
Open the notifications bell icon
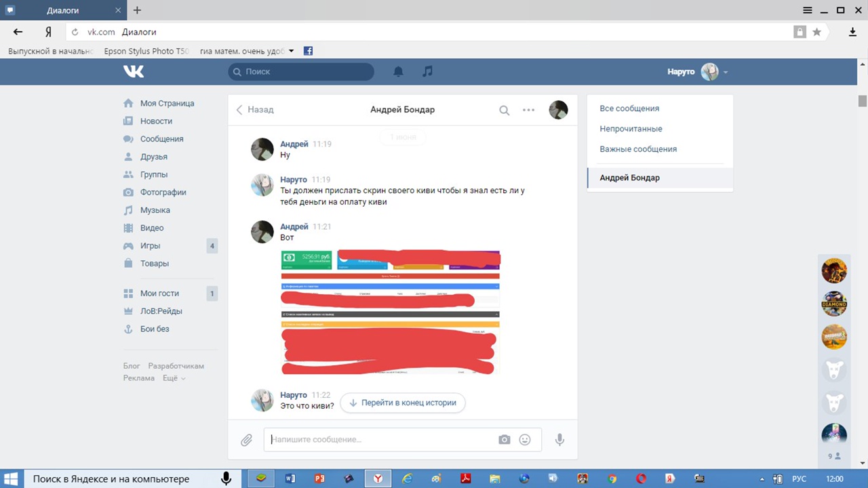click(x=399, y=71)
